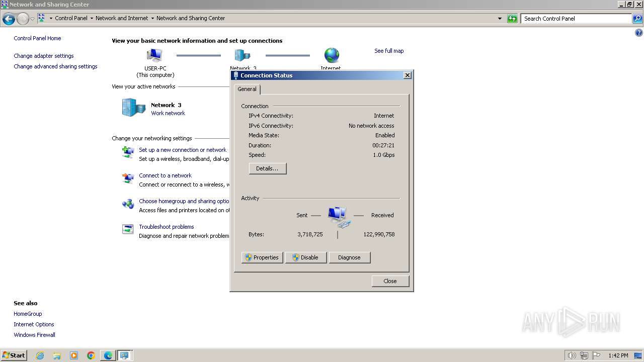The image size is (644, 362).
Task: Click the Connection Status title bar icon
Action: [235, 75]
